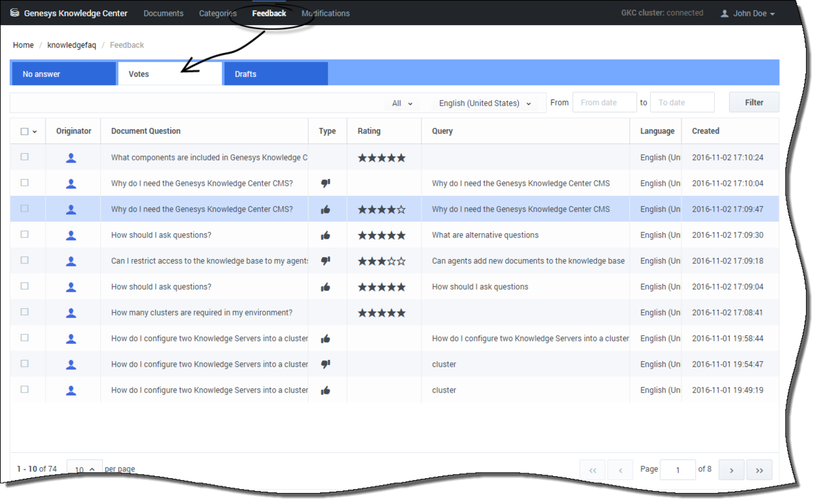Click originator icon in the 19:58:44 row
The image size is (817, 504).
[x=71, y=339]
